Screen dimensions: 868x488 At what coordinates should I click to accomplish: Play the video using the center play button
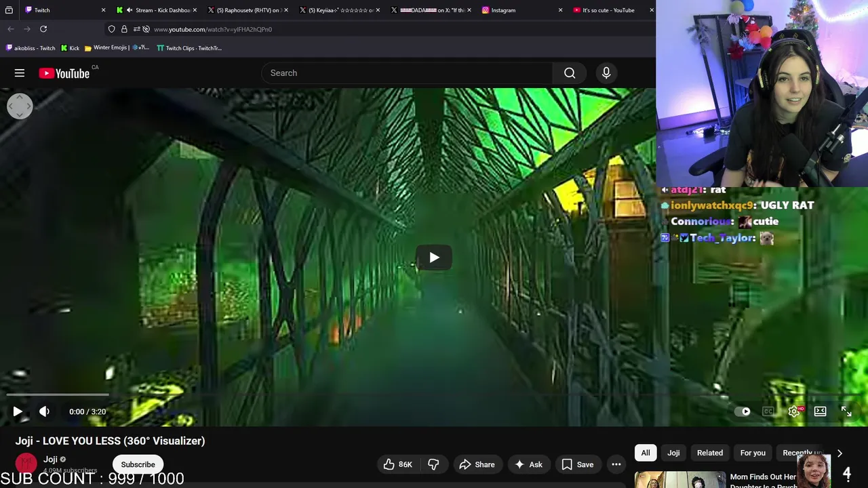(x=434, y=258)
